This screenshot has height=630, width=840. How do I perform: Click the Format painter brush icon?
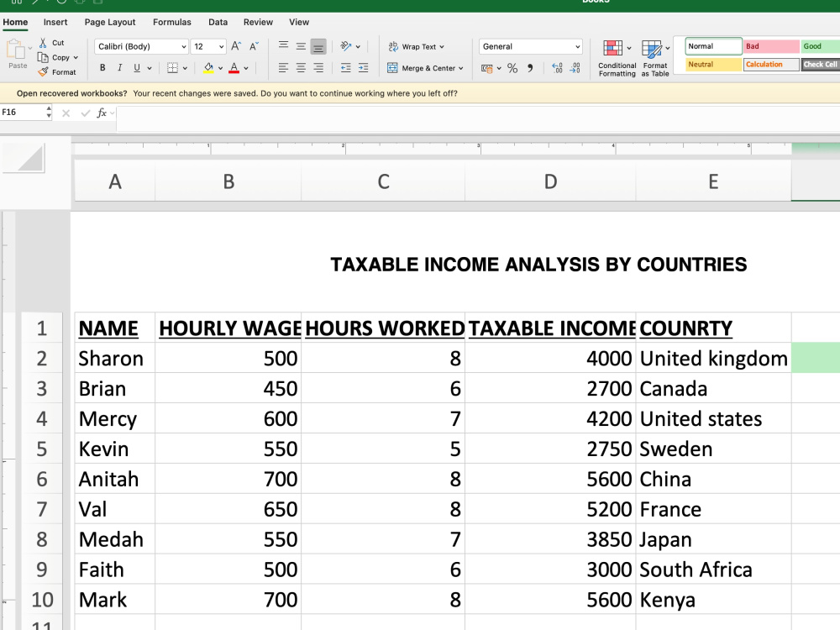click(x=43, y=71)
